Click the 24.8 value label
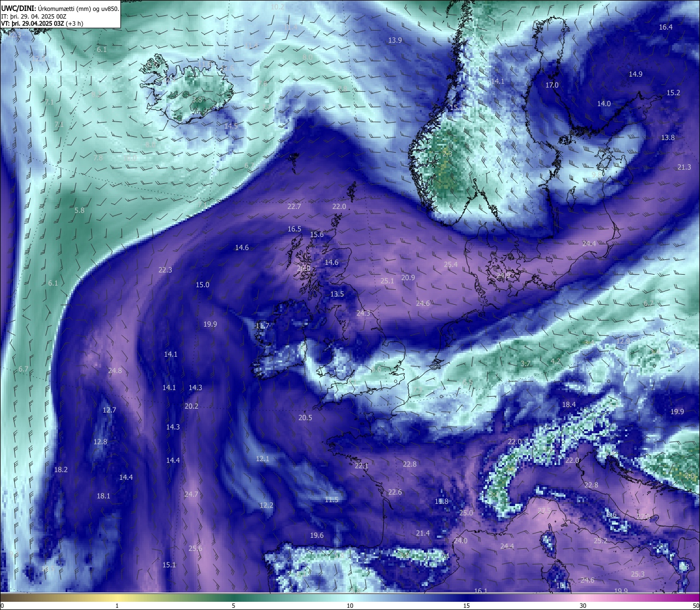 pyautogui.click(x=115, y=370)
